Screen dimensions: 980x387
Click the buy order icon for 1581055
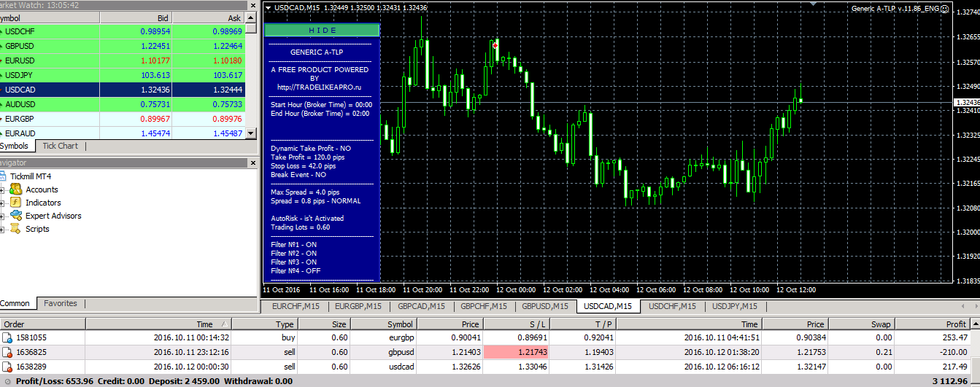click(7, 337)
